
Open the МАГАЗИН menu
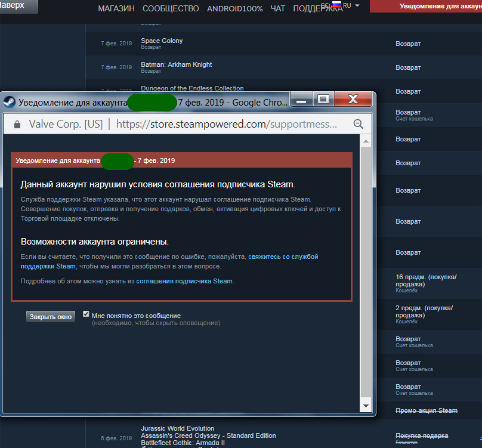[116, 8]
